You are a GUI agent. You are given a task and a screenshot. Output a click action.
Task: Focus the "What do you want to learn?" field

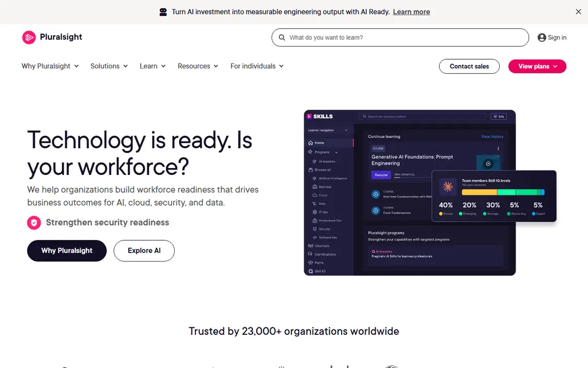400,37
